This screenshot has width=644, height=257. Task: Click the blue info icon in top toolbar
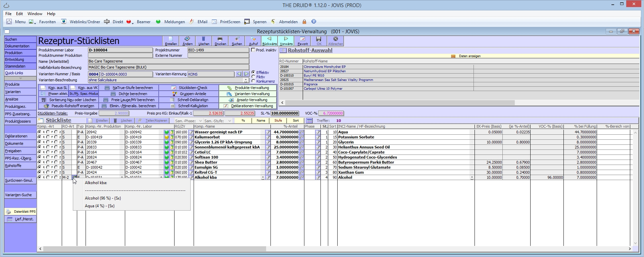click(x=314, y=22)
